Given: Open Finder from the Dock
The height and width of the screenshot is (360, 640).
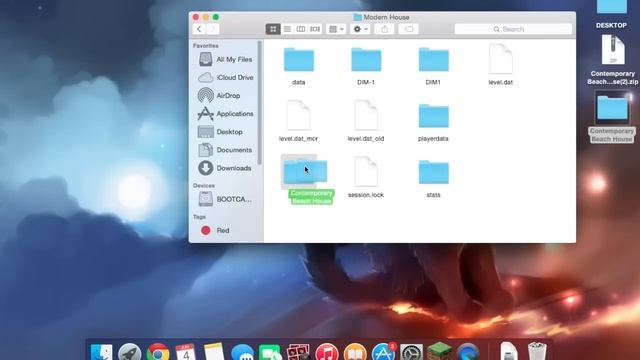Looking at the screenshot, I should tap(101, 352).
